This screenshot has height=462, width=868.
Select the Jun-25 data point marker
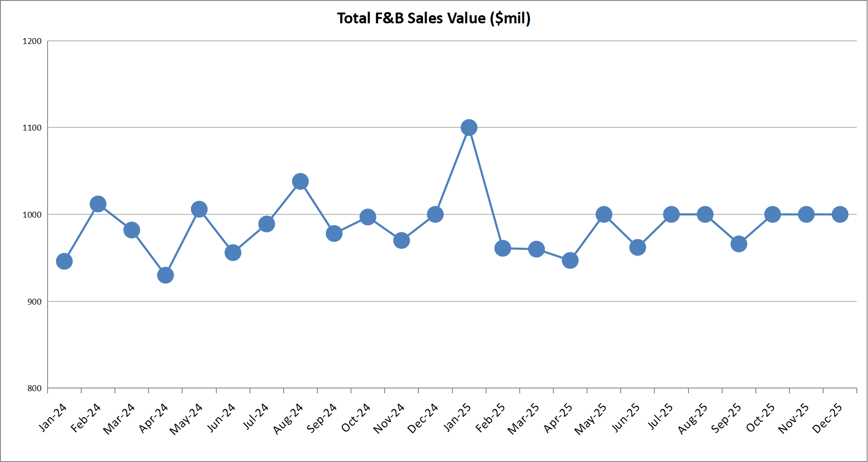pyautogui.click(x=638, y=247)
